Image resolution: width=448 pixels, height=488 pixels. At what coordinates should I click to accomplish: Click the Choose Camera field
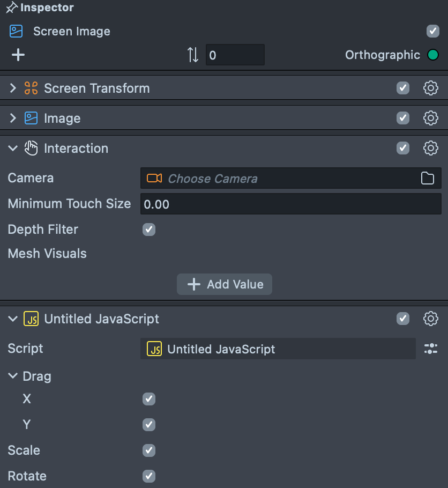point(279,179)
